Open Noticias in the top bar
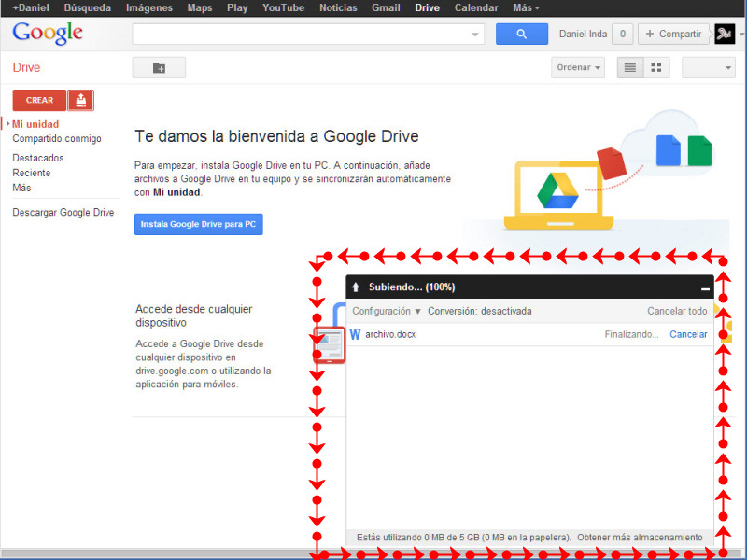The height and width of the screenshot is (560, 747). 338,8
